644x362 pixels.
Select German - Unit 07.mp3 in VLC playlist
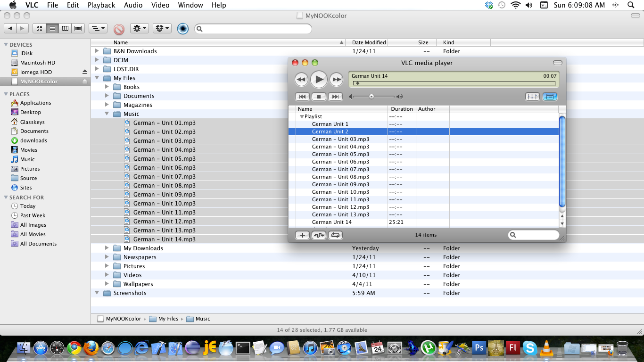click(340, 169)
